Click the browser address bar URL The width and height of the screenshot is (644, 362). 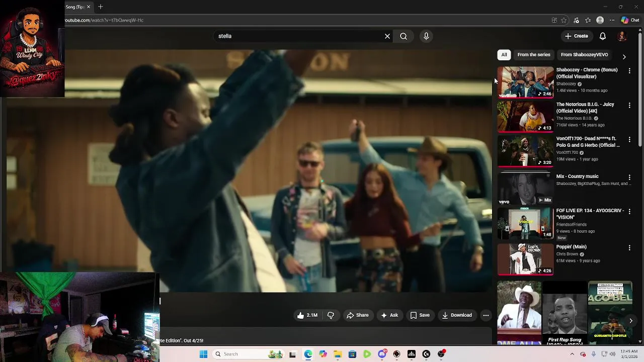pyautogui.click(x=104, y=20)
